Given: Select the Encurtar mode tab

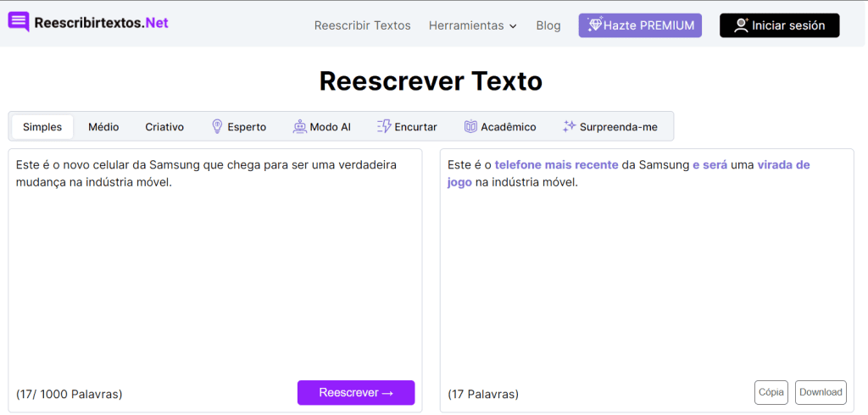Looking at the screenshot, I should (407, 127).
